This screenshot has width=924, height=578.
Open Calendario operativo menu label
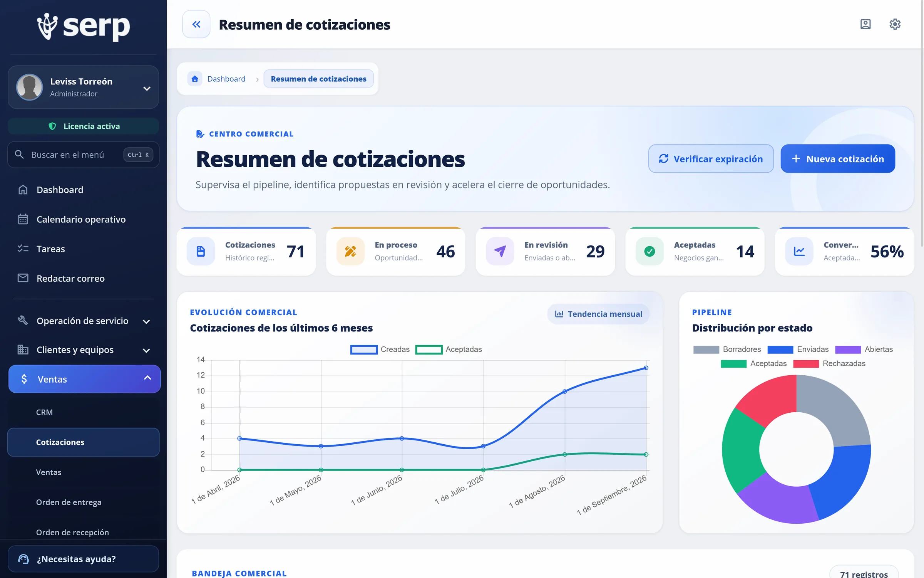click(81, 219)
